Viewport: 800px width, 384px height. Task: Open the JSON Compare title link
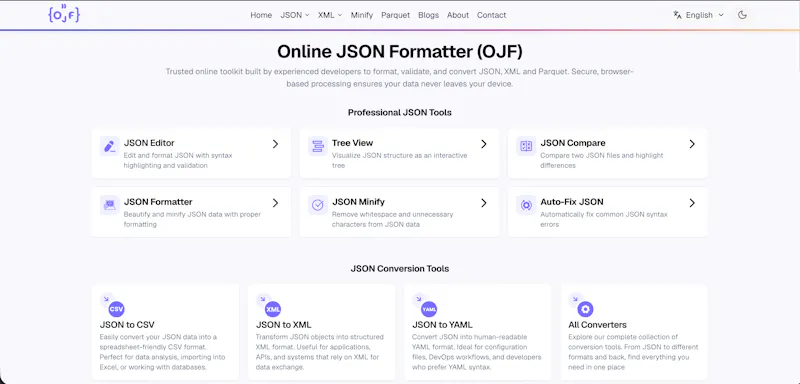pos(573,143)
